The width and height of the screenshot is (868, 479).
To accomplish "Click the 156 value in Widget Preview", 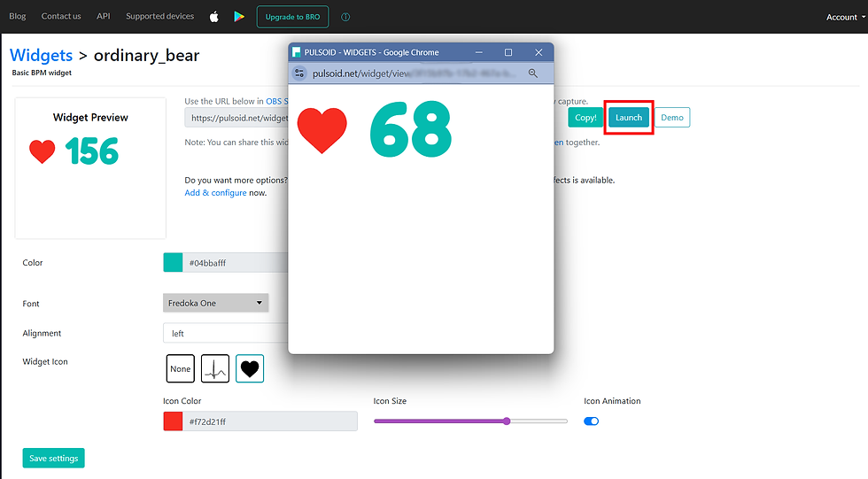I will click(92, 151).
